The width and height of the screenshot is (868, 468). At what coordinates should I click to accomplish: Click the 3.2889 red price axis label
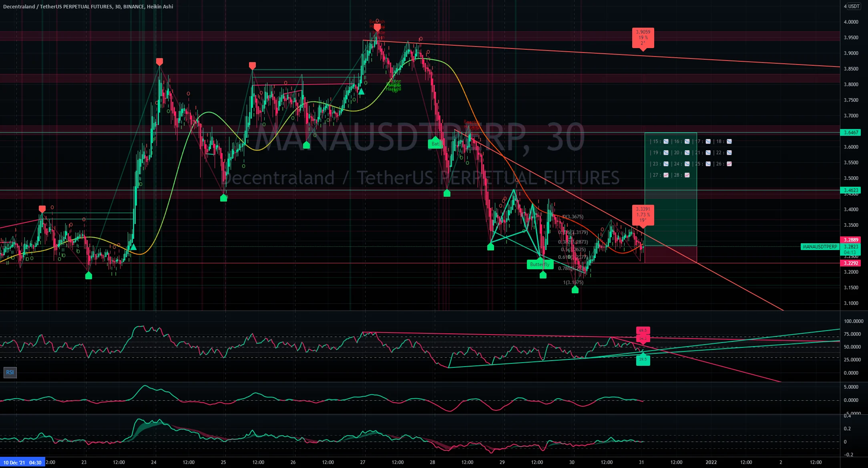tap(851, 240)
